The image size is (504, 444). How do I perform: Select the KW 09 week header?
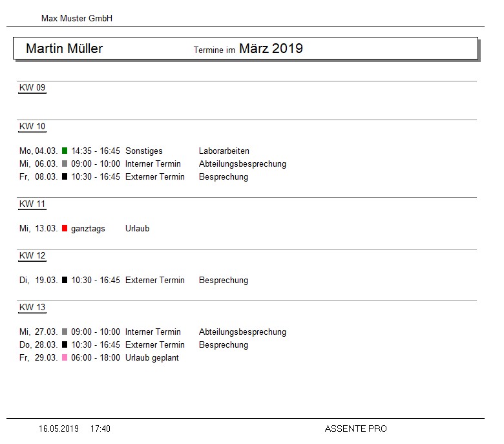click(32, 87)
